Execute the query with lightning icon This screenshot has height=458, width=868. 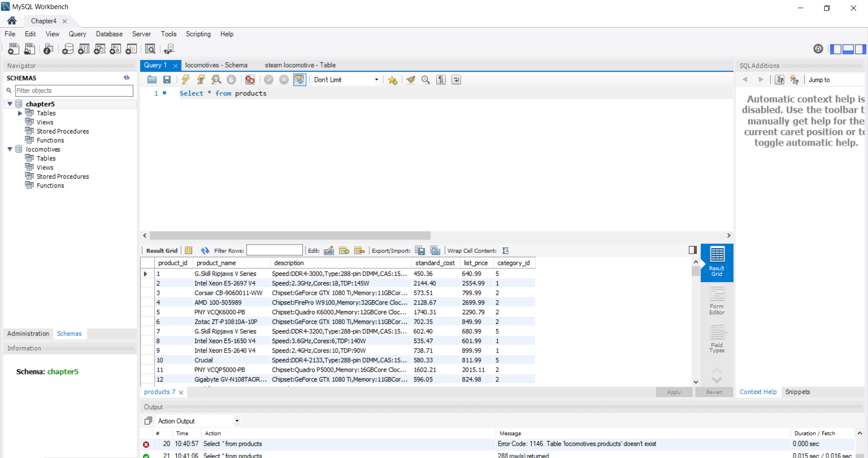pyautogui.click(x=186, y=80)
